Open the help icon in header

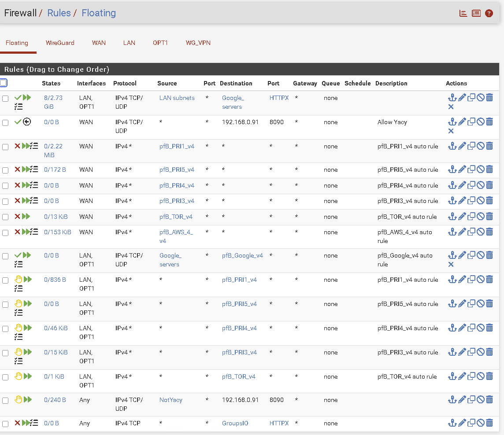pos(489,13)
